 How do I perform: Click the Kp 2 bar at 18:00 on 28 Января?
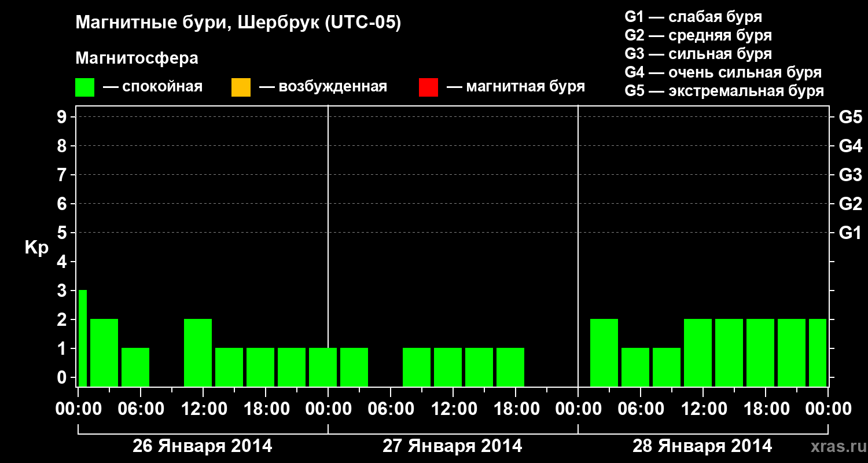[x=760, y=352]
